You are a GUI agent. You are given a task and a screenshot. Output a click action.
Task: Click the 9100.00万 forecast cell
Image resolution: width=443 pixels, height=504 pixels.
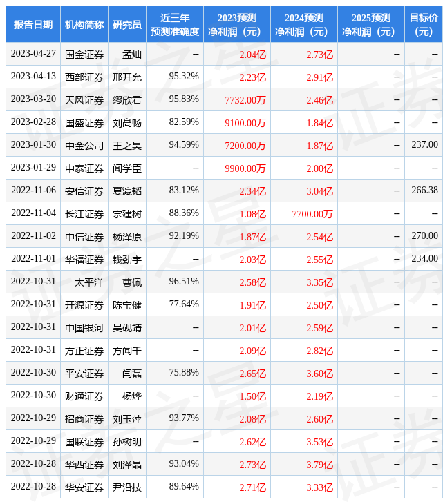pos(245,123)
